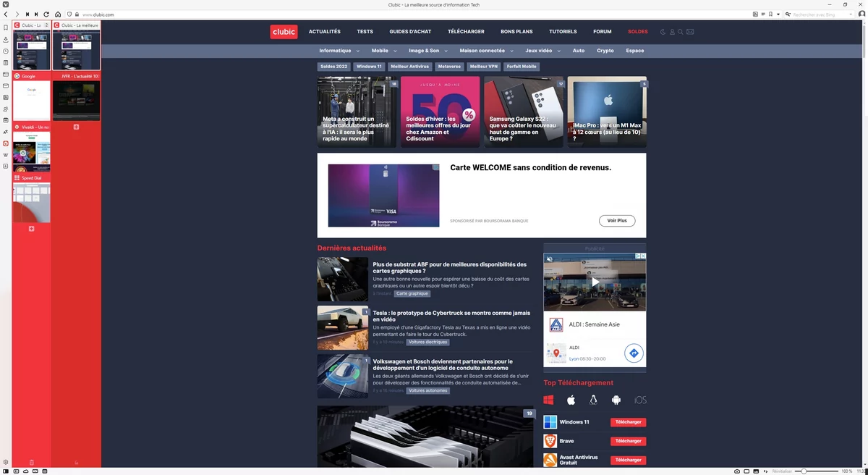Open the Bookmarks side panel
This screenshot has width=868, height=475.
pos(6,28)
